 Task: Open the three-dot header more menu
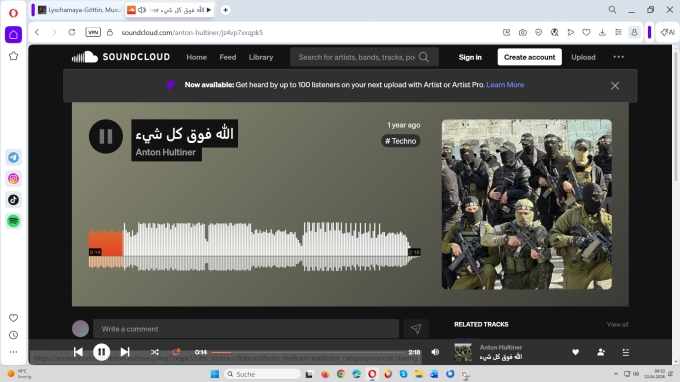[618, 57]
